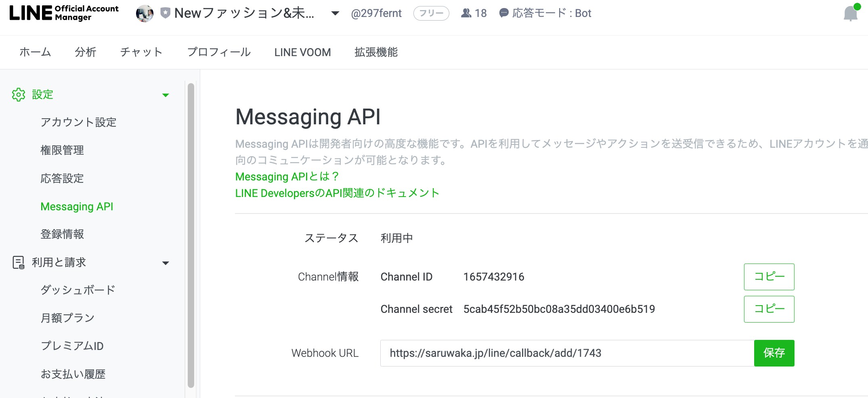This screenshot has width=868, height=398.
Task: Open 応答設定 in sidebar
Action: [x=62, y=178]
